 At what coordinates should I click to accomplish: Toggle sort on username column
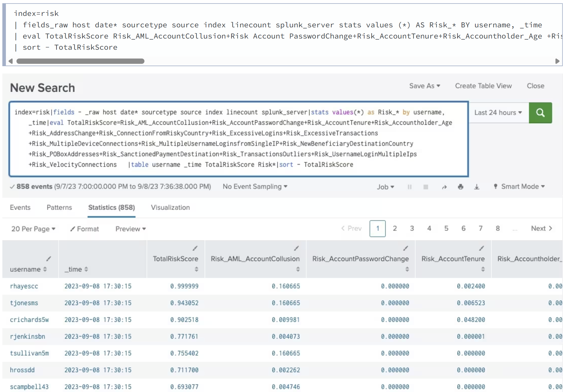click(x=45, y=269)
